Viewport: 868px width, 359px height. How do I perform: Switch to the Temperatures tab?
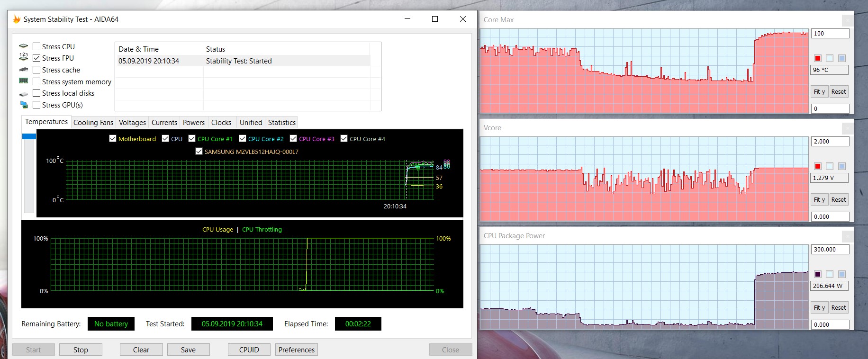pos(46,122)
